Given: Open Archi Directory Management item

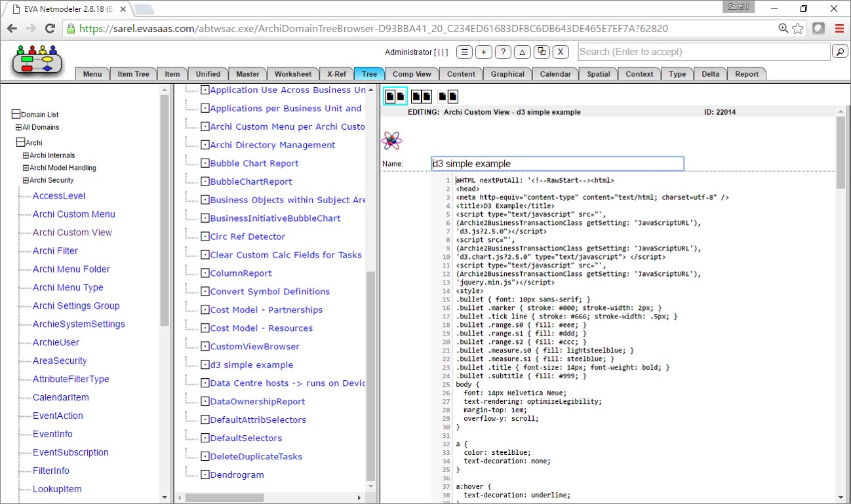Looking at the screenshot, I should pyautogui.click(x=273, y=145).
